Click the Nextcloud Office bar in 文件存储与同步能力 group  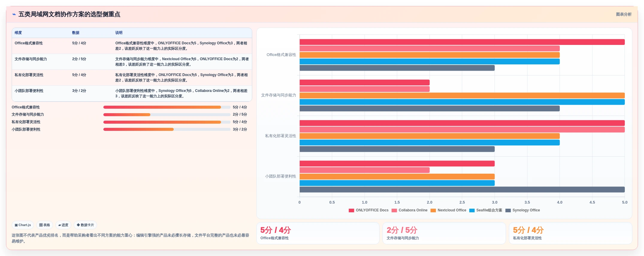[462, 96]
